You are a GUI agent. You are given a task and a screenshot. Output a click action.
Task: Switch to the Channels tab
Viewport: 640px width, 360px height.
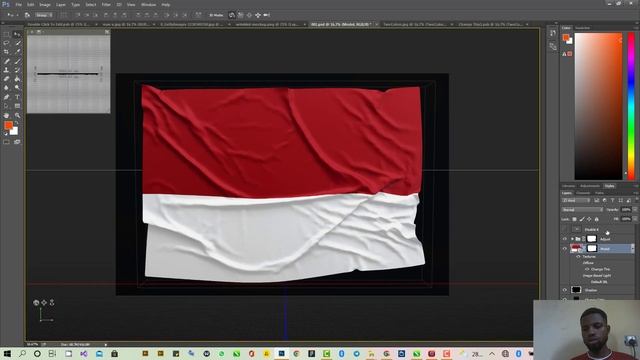pos(583,193)
